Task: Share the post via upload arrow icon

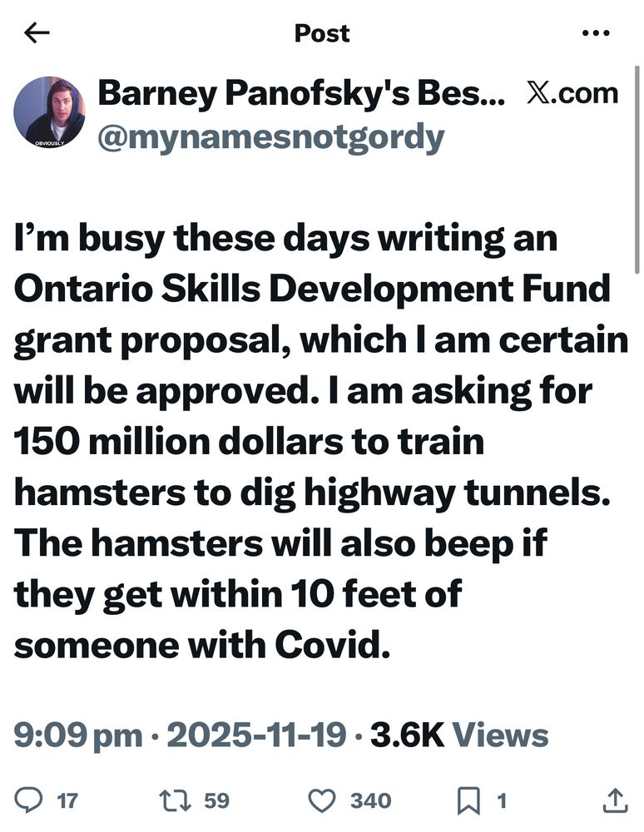Action: click(x=613, y=800)
